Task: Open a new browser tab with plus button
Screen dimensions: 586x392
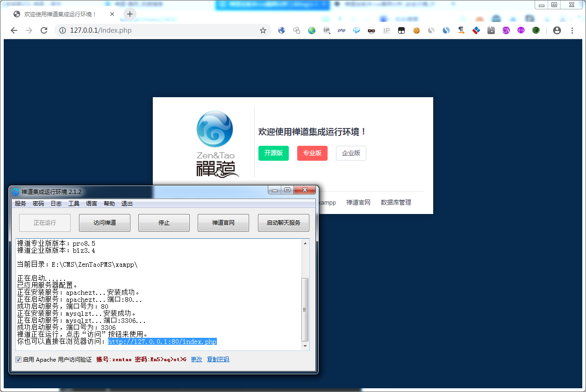Action: [130, 14]
